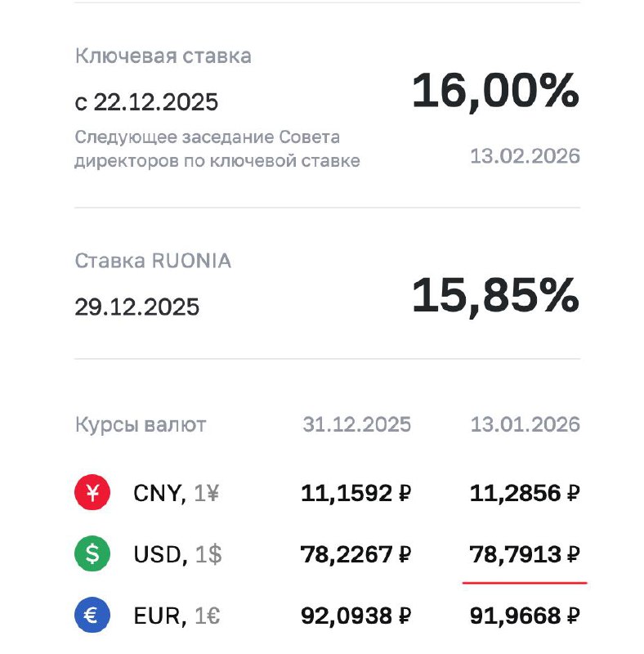Click the 16,00% key rate value

(495, 91)
